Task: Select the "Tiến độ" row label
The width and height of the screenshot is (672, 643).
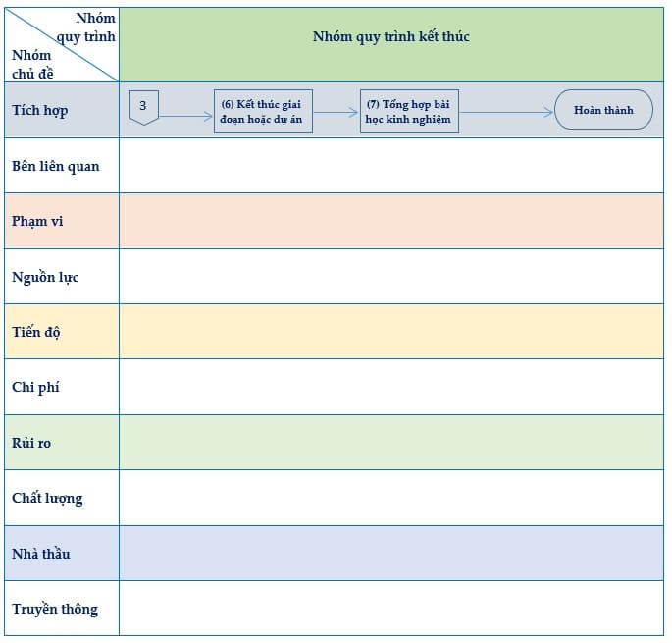Action: [x=36, y=332]
